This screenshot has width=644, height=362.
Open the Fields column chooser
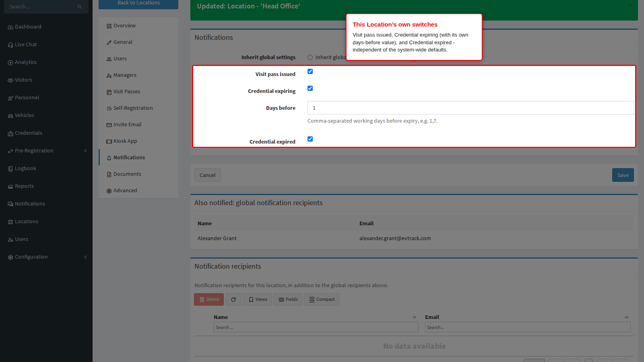click(x=288, y=300)
